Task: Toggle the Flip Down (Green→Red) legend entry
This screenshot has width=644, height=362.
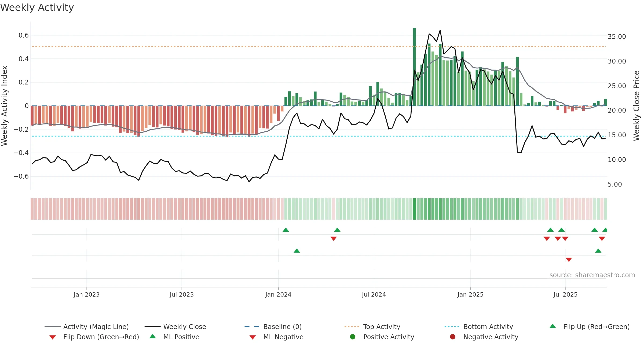Action: click(x=94, y=337)
